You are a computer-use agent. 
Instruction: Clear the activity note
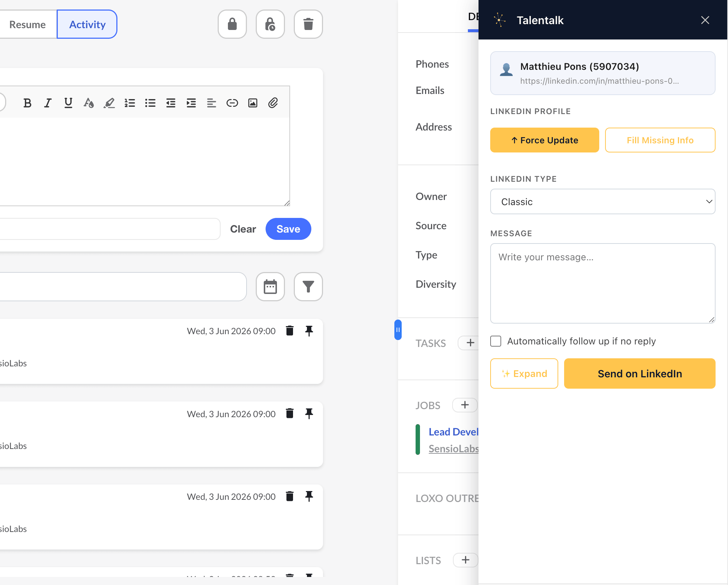pyautogui.click(x=243, y=229)
